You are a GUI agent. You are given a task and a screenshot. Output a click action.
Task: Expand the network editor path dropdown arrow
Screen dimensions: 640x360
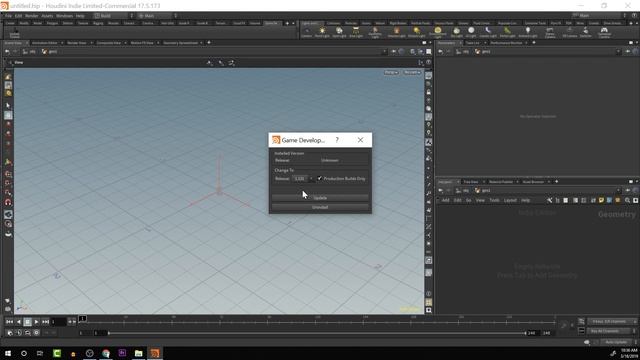click(618, 191)
